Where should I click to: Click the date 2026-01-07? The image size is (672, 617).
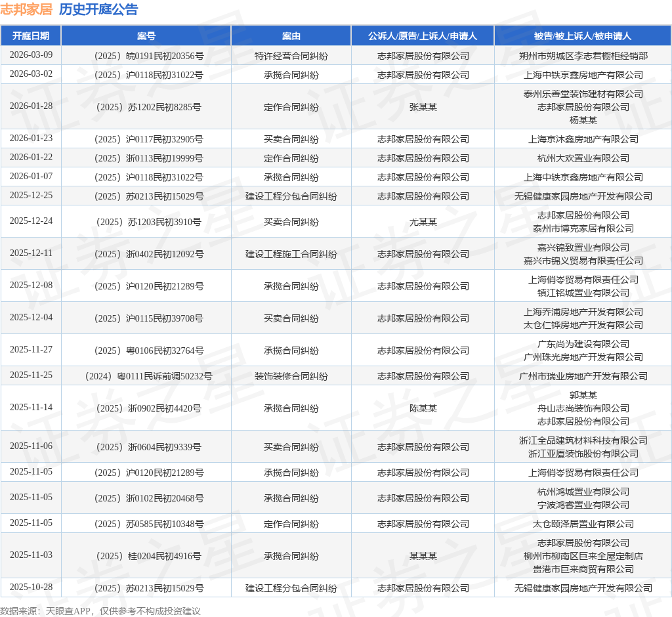[31, 176]
